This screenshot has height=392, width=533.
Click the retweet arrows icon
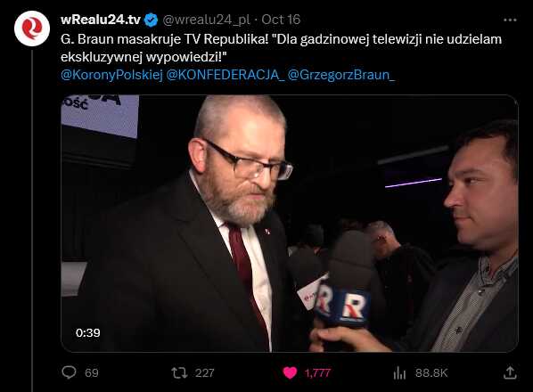pyautogui.click(x=179, y=373)
